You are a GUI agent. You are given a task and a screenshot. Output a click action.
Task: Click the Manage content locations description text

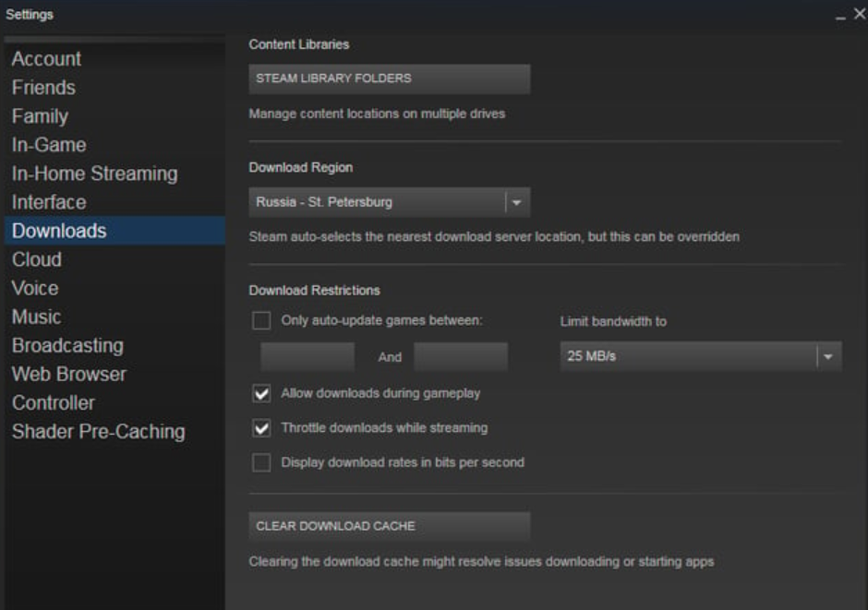tap(377, 114)
